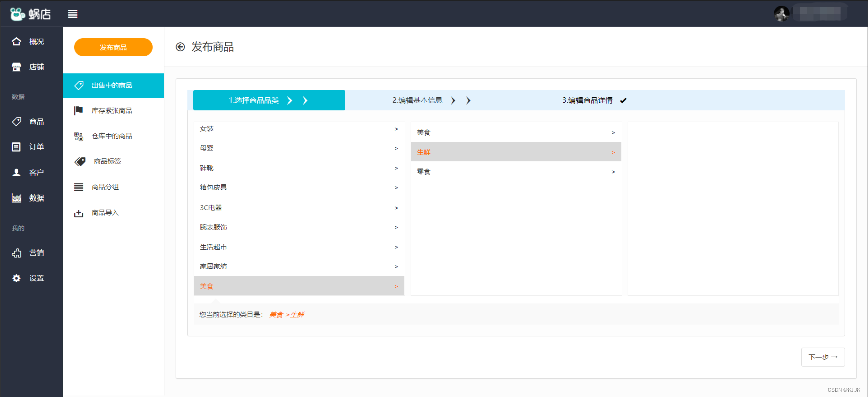
Task: Click the 库存紧张商品 flag icon
Action: coord(79,110)
